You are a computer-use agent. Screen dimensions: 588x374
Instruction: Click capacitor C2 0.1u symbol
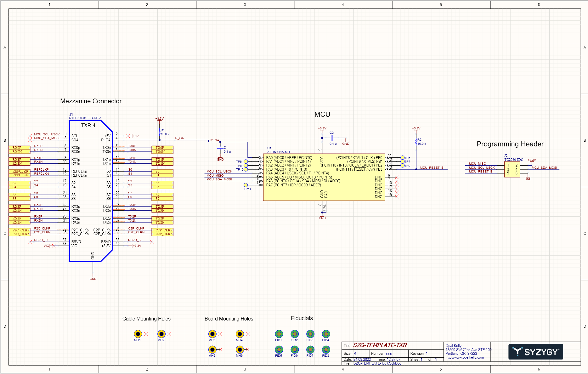(x=332, y=138)
